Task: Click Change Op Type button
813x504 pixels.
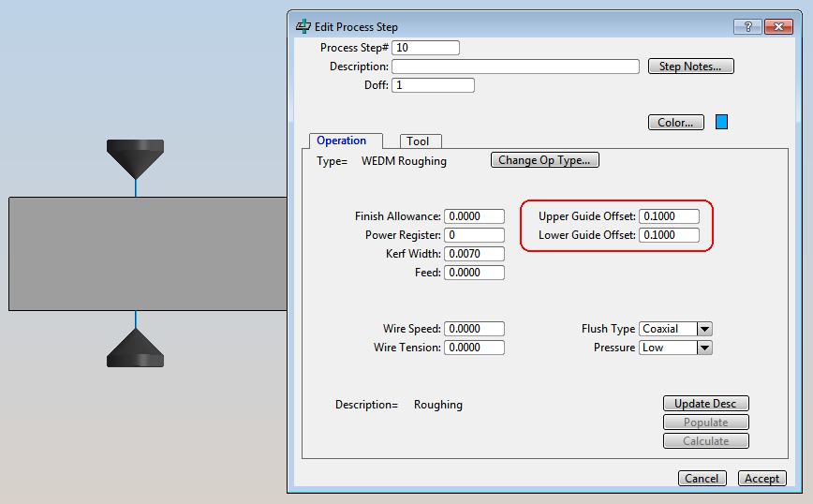Action: [544, 159]
